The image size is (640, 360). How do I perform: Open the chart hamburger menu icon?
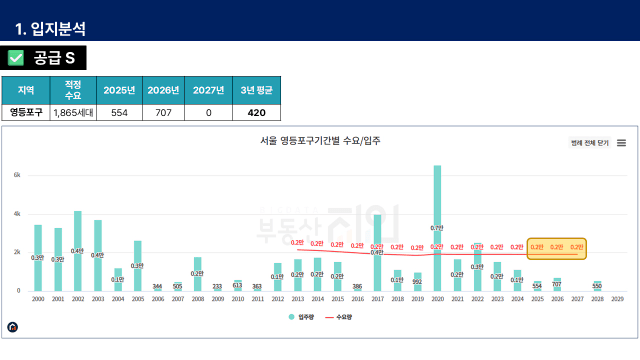point(621,143)
